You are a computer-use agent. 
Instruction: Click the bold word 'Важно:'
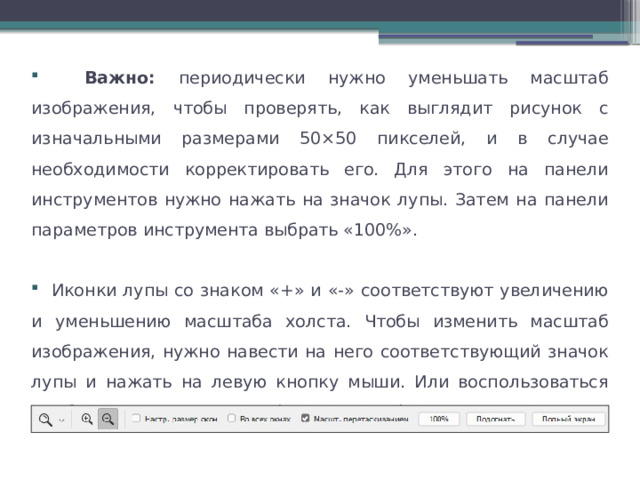(120, 78)
